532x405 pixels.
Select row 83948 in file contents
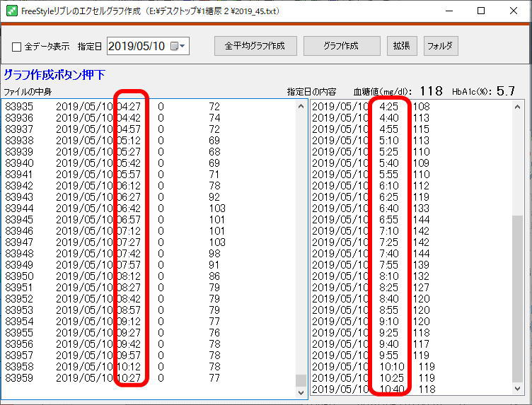[112, 254]
